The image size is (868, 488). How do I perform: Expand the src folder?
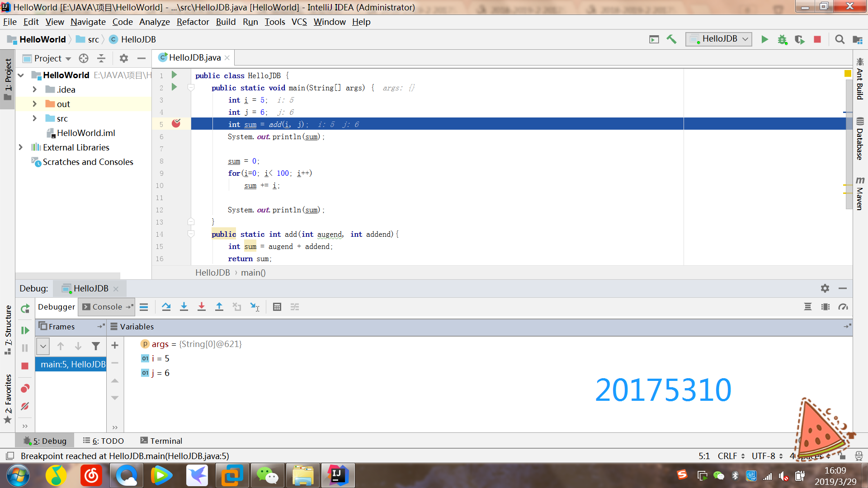[34, 118]
